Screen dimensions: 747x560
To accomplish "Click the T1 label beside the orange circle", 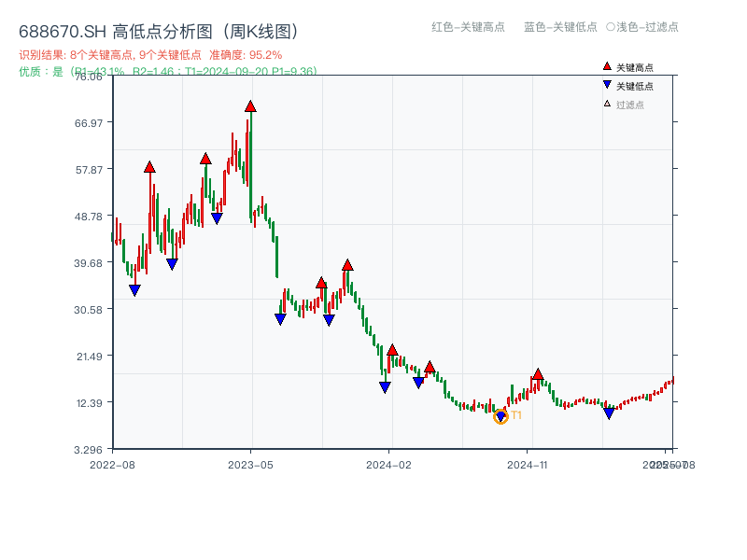I will (514, 416).
